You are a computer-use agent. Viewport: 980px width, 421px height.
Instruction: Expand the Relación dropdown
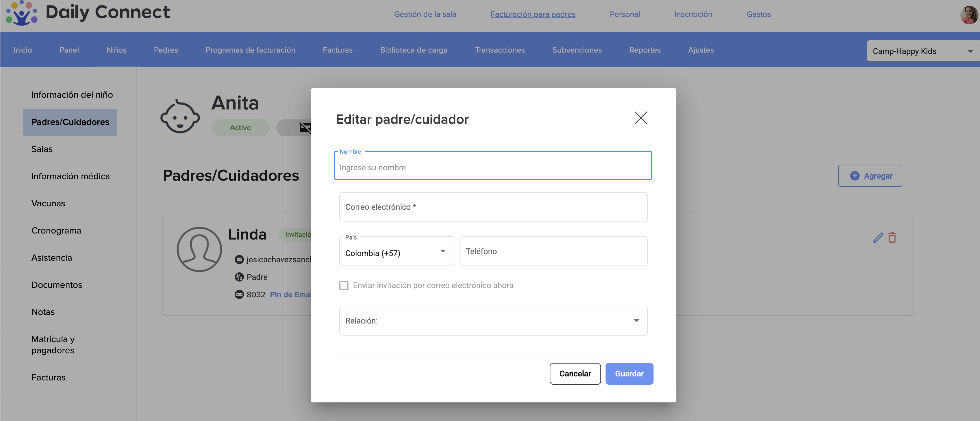pyautogui.click(x=493, y=321)
